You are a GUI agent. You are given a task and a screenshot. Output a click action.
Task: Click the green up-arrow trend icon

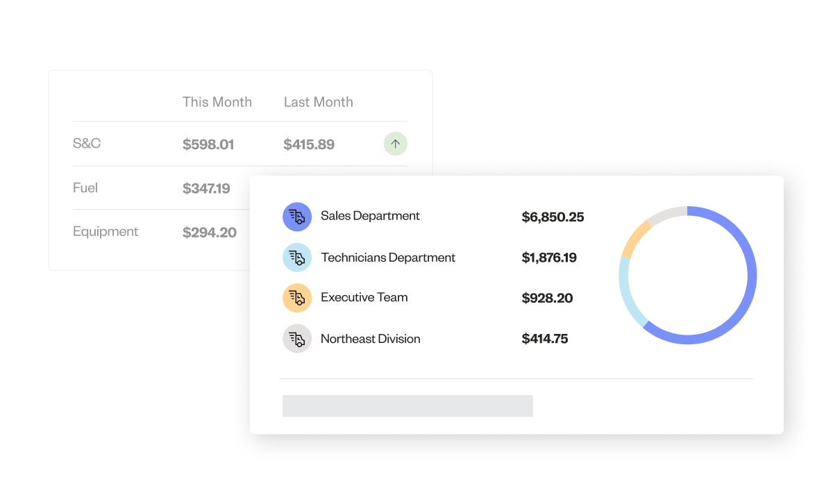tap(395, 144)
